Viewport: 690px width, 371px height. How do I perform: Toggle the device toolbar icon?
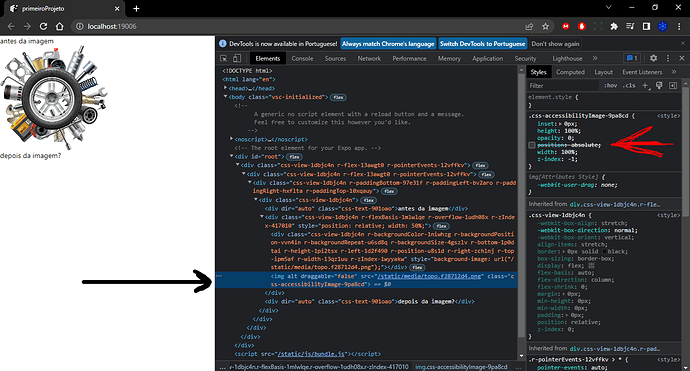click(x=237, y=58)
